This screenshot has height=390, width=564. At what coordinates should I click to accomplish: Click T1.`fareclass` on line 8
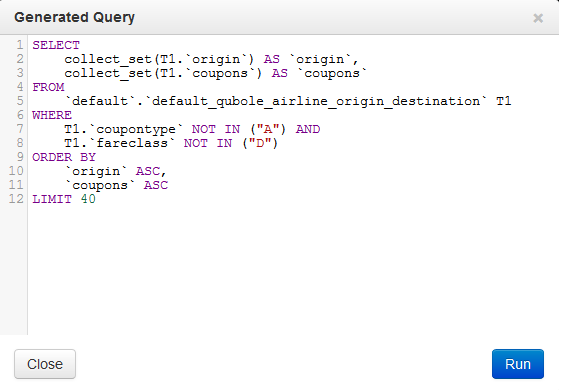[x=120, y=144]
